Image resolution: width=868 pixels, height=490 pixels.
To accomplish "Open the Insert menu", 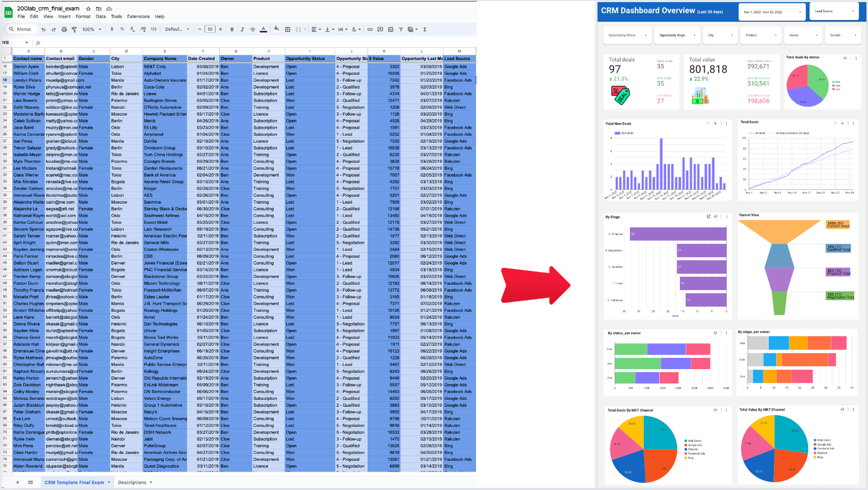I will pos(64,17).
